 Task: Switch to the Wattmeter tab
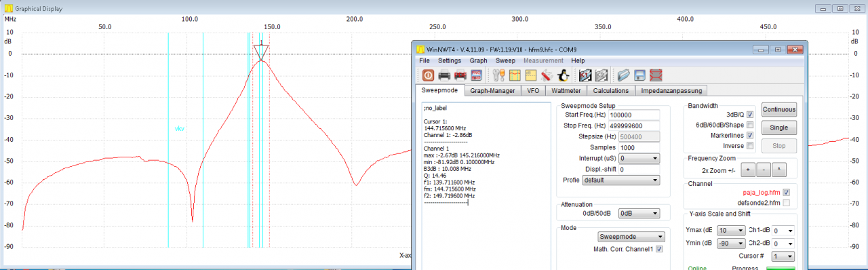click(x=566, y=91)
